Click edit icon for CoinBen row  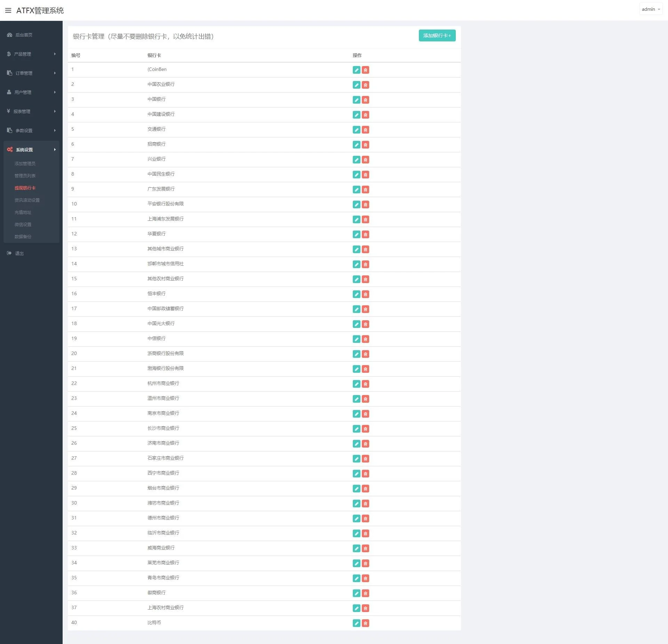pos(356,70)
